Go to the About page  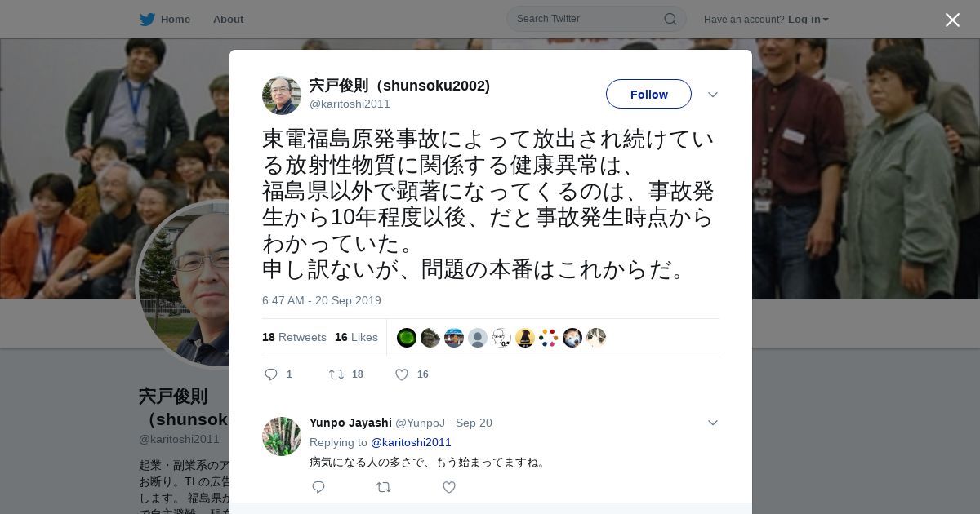coord(228,20)
